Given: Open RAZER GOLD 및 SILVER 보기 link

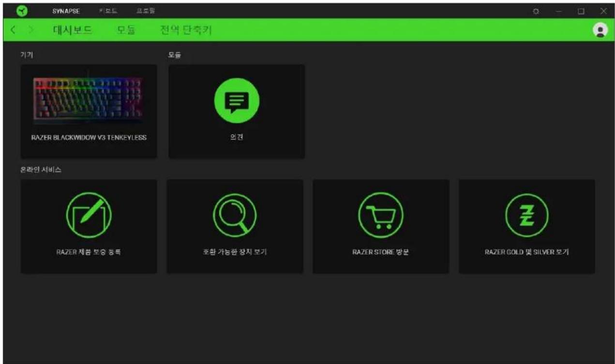Looking at the screenshot, I should pyautogui.click(x=527, y=253).
